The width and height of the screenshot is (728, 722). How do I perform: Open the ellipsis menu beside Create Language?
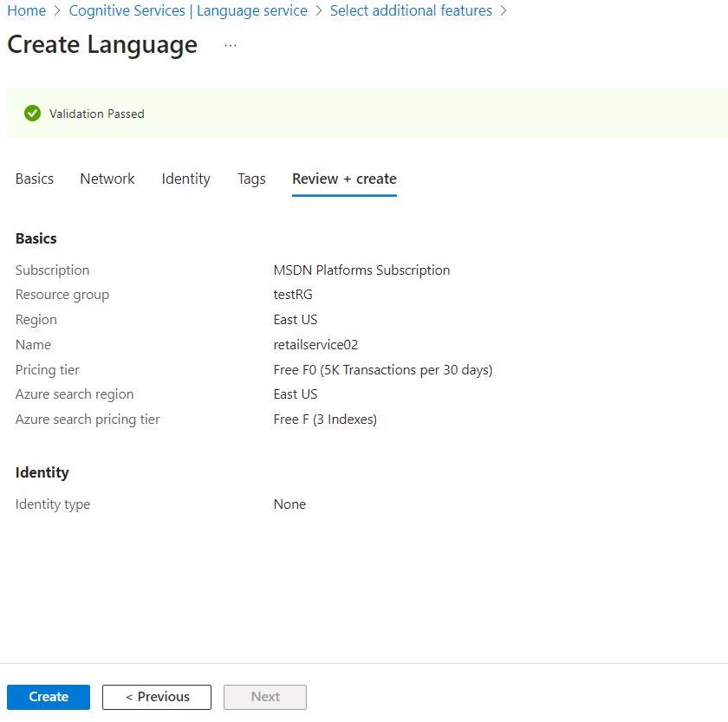click(230, 46)
